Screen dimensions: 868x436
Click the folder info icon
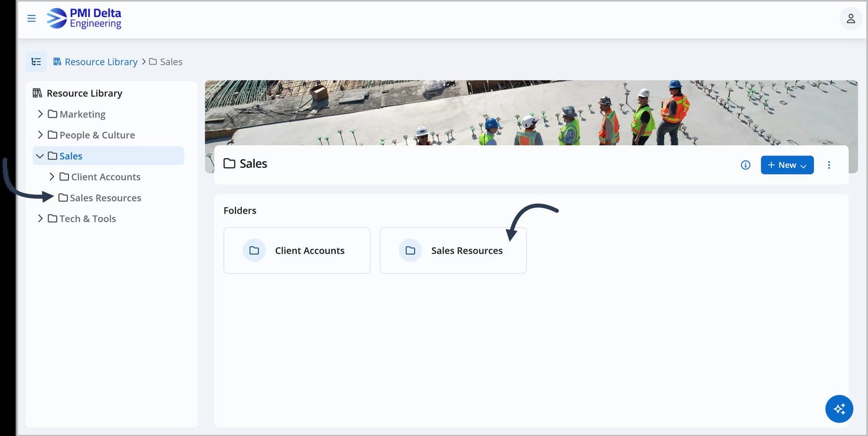pos(746,165)
